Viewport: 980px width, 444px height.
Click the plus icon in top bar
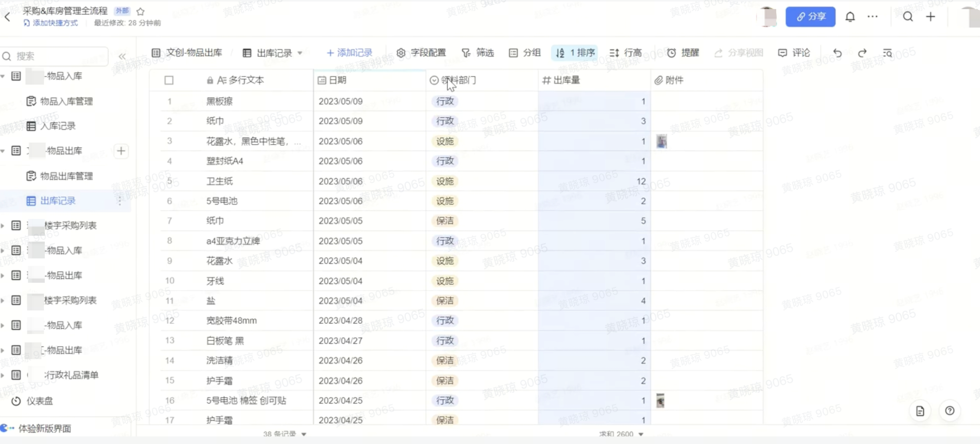coord(930,17)
